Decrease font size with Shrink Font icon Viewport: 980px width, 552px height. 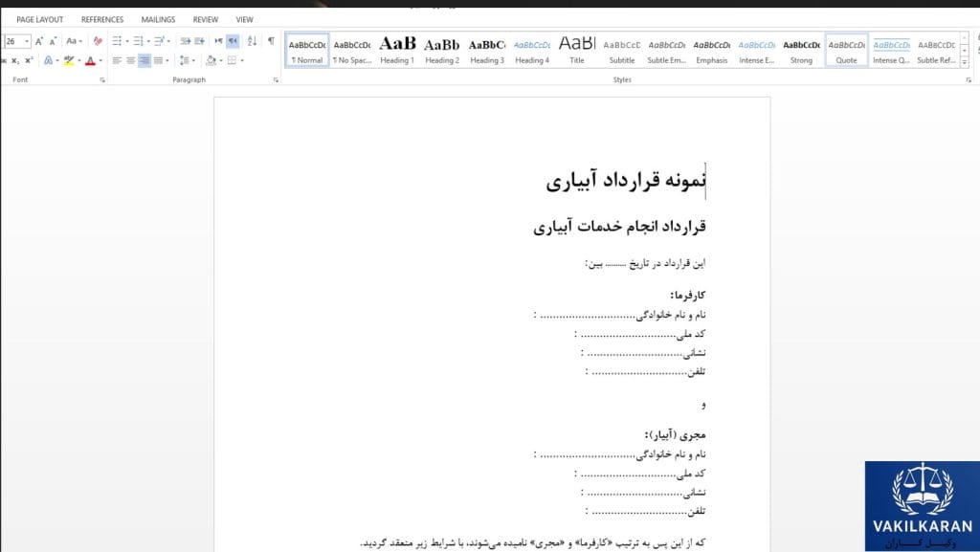click(54, 41)
